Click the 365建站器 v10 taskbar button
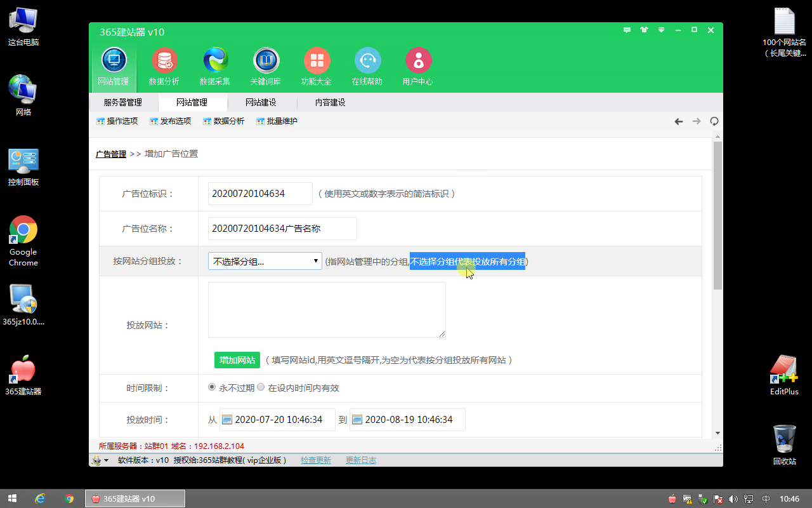The height and width of the screenshot is (508, 812). (135, 498)
